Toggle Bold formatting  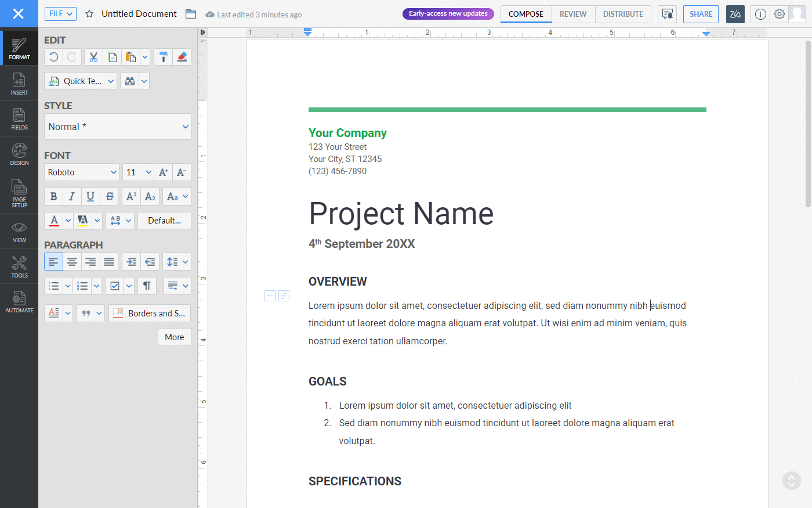point(53,197)
